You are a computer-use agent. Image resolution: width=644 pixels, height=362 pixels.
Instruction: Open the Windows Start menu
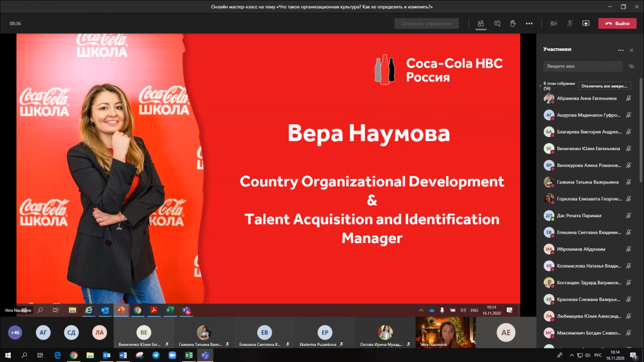click(8, 355)
